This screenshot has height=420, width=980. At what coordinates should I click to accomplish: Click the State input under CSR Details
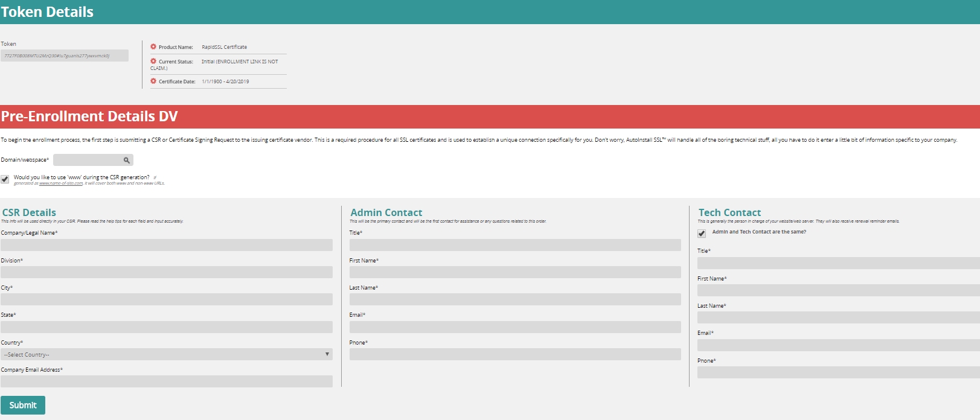point(167,327)
